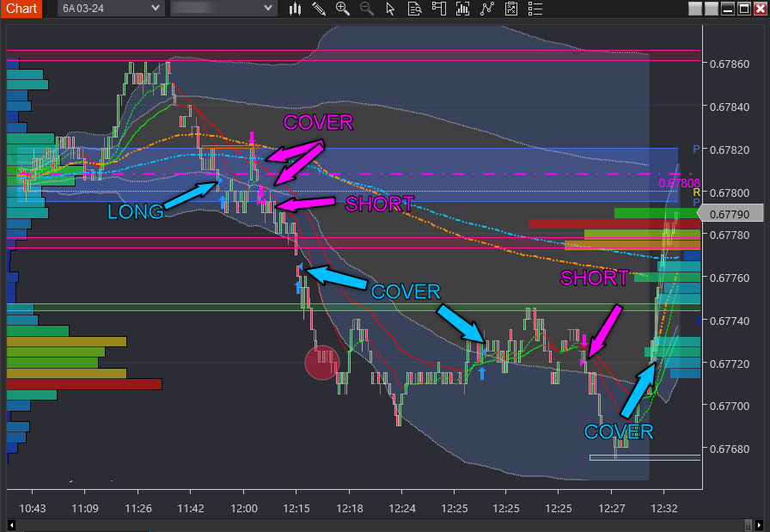
Task: Open the strategies clipboard icon
Action: click(x=511, y=9)
